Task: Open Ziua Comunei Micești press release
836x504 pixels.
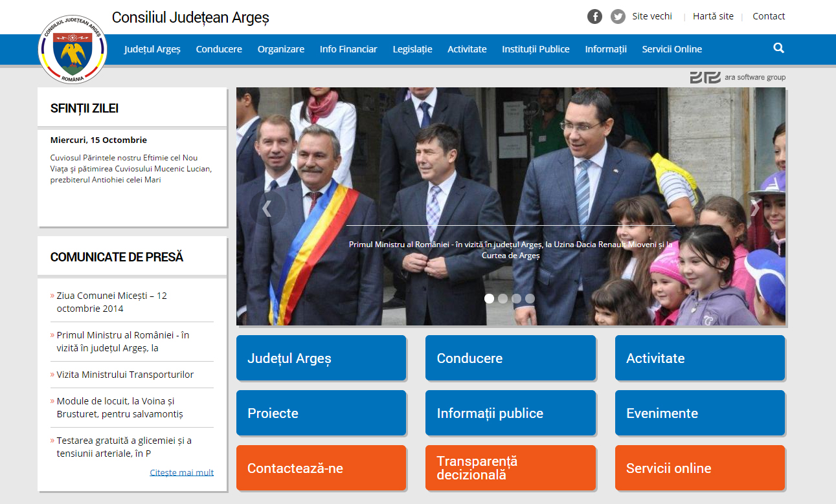Action: pos(111,302)
